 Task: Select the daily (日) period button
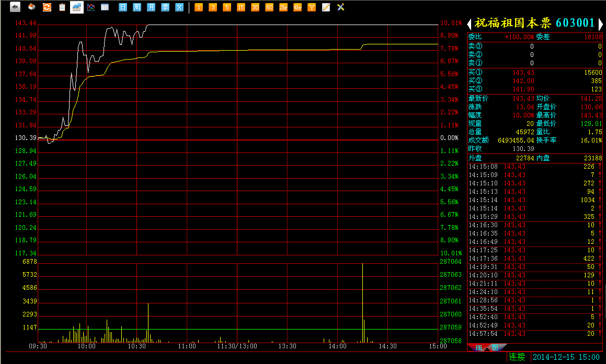pos(123,7)
